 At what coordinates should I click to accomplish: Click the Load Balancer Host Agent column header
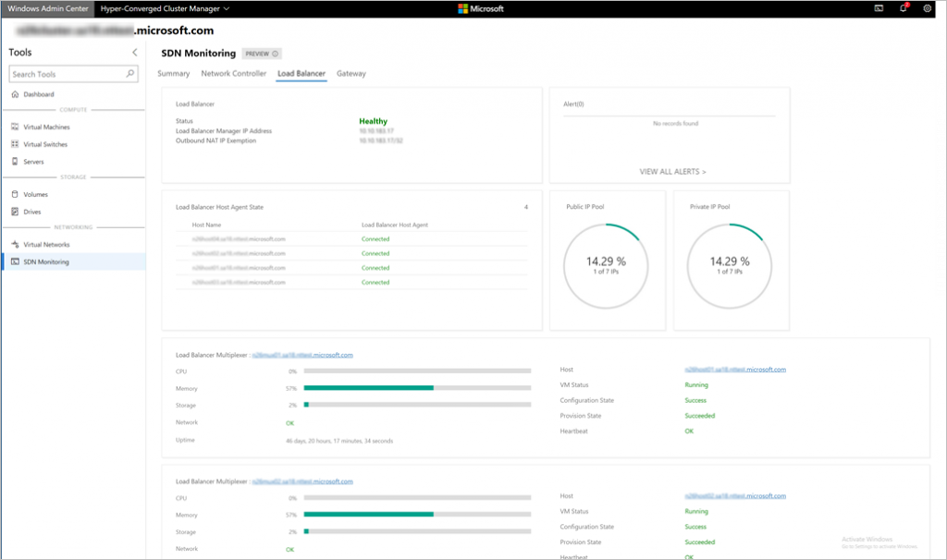(394, 225)
